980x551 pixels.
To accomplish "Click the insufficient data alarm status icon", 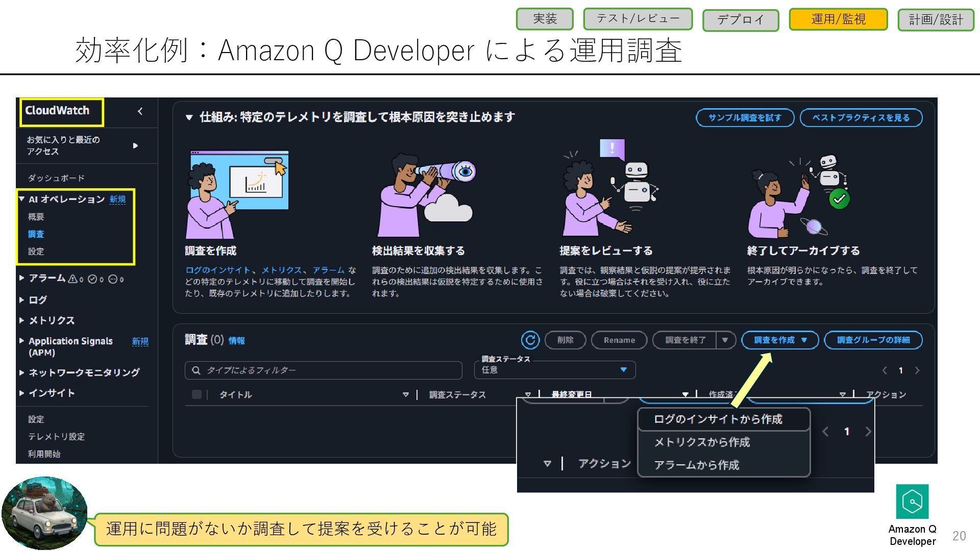I will [x=113, y=279].
